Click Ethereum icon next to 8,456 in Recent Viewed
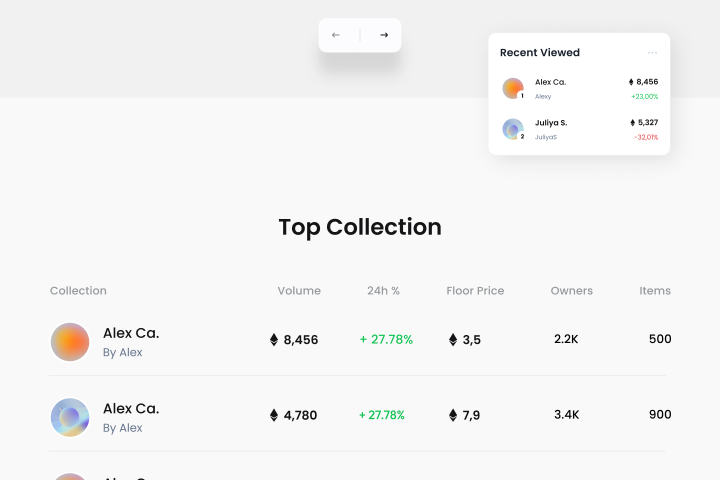This screenshot has height=480, width=720. pos(631,82)
